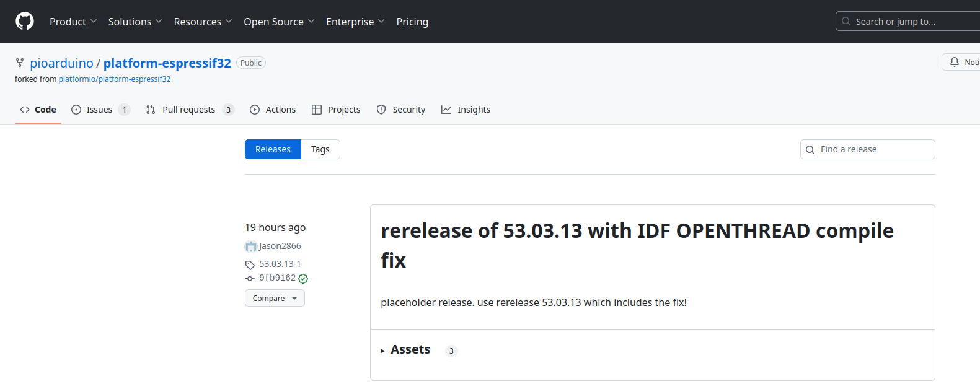The width and height of the screenshot is (980, 389).
Task: Focus the Search or jump to field
Action: pos(908,21)
